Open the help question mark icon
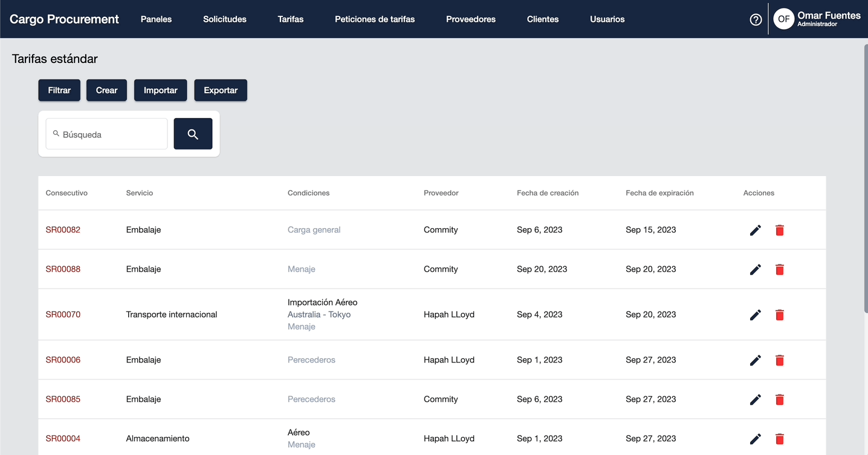The height and width of the screenshot is (455, 868). [755, 19]
